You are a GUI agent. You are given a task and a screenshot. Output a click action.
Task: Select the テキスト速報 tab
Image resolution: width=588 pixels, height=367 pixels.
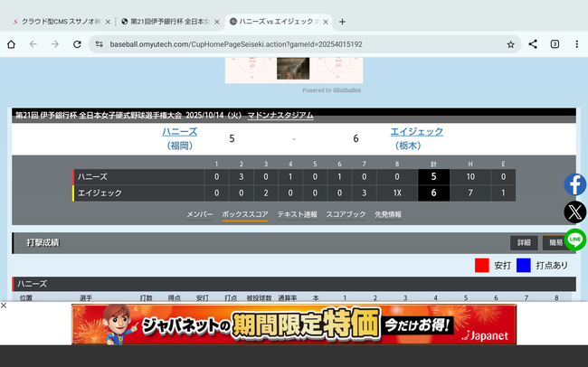[x=298, y=214]
